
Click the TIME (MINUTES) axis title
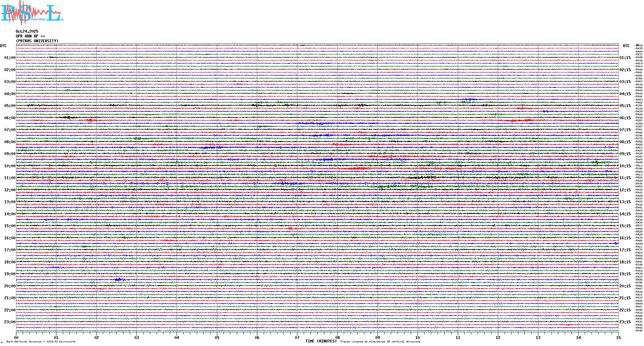point(321,341)
